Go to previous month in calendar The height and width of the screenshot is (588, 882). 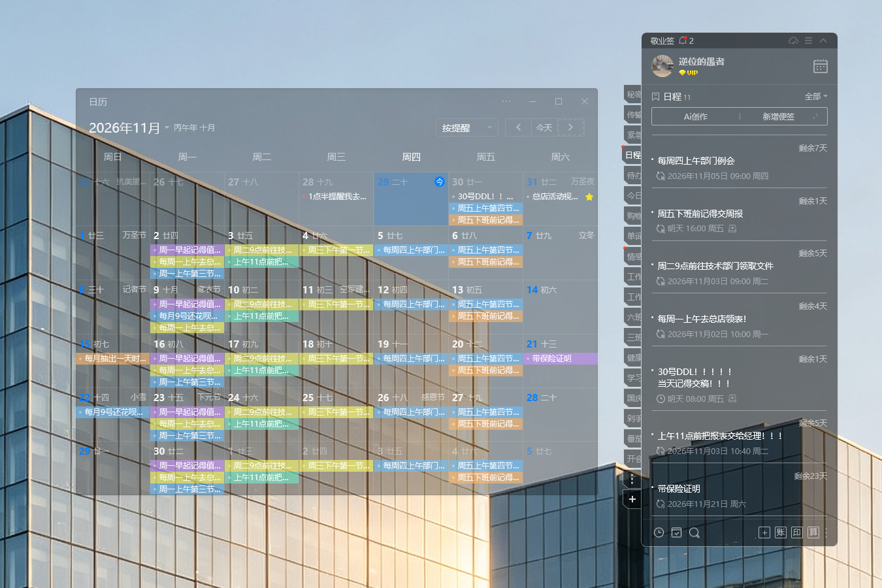click(519, 127)
